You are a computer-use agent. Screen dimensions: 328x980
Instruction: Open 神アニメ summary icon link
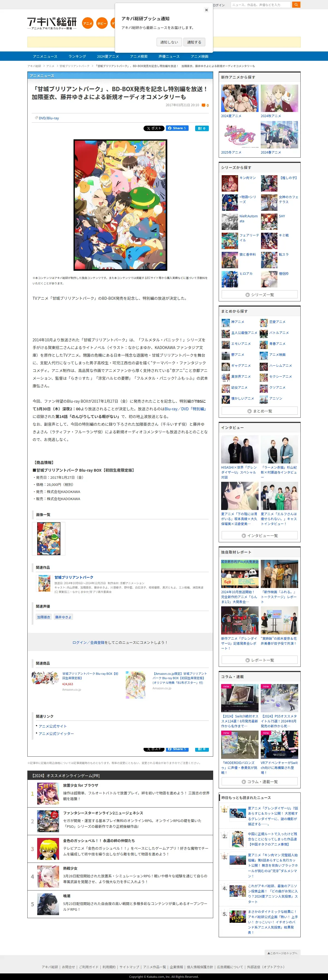(225, 323)
